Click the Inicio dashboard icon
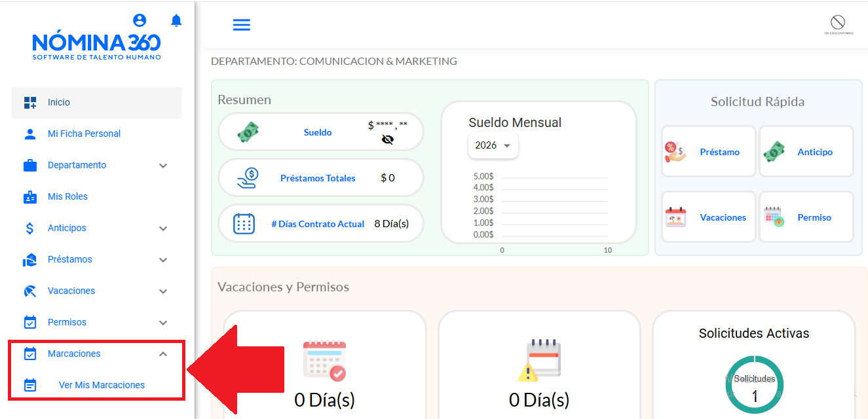Viewport: 868px width, 419px height. pos(30,102)
